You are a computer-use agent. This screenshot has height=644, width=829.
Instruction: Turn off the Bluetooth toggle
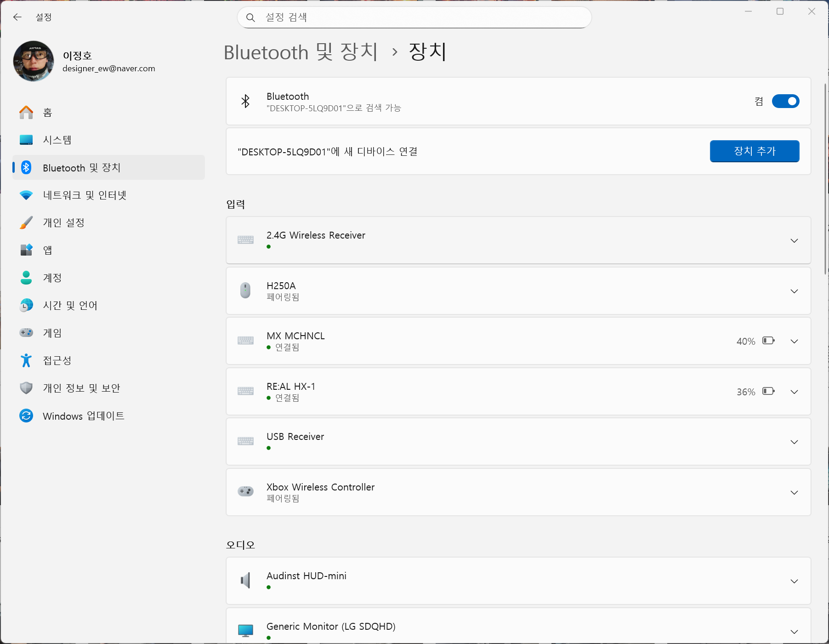tap(785, 101)
